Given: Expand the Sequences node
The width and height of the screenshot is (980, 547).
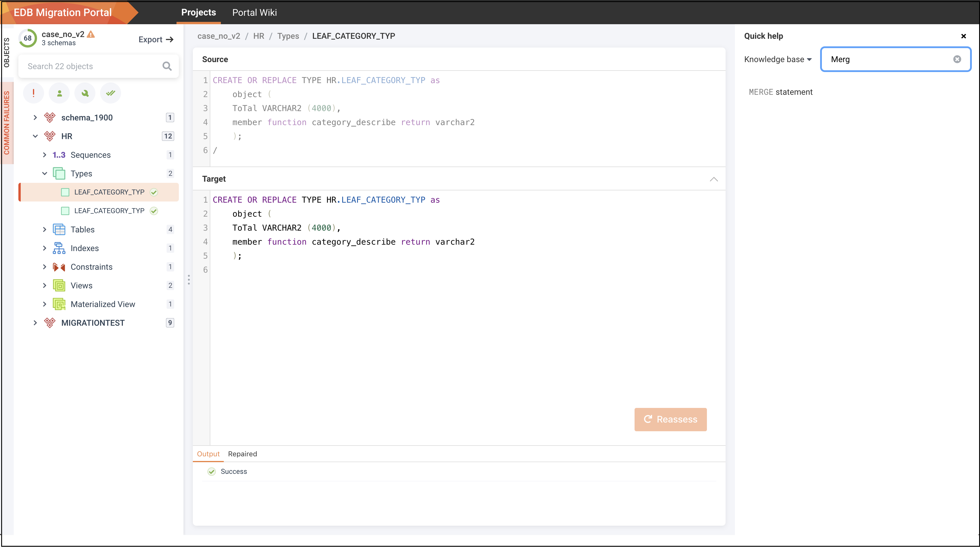Looking at the screenshot, I should [45, 155].
